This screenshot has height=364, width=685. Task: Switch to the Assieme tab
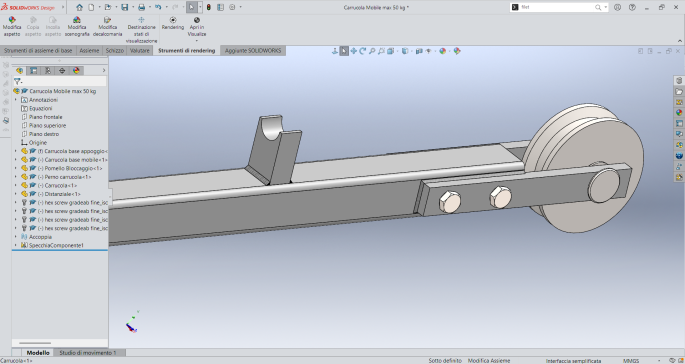coord(89,51)
